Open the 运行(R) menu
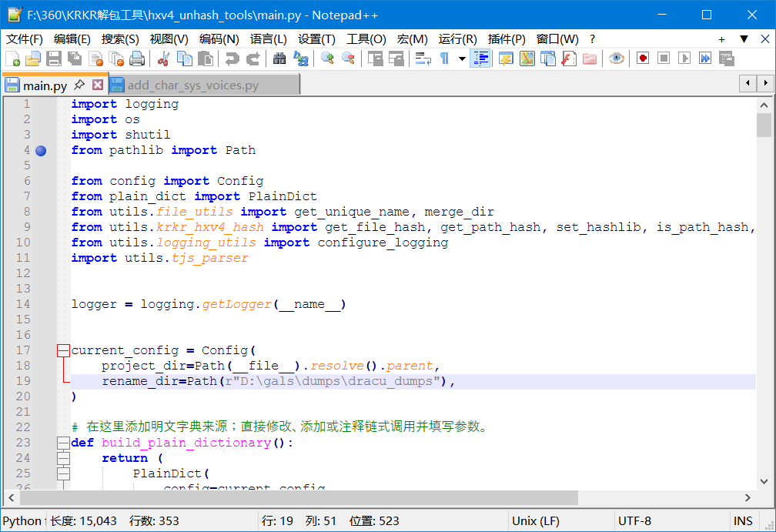Viewport: 776px width, 532px height. pyautogui.click(x=458, y=39)
